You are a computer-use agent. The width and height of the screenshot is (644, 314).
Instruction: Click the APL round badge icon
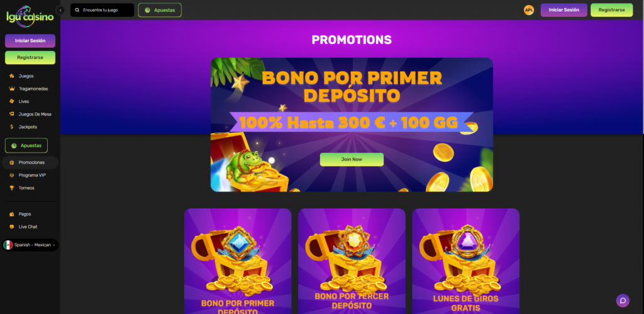pos(528,10)
